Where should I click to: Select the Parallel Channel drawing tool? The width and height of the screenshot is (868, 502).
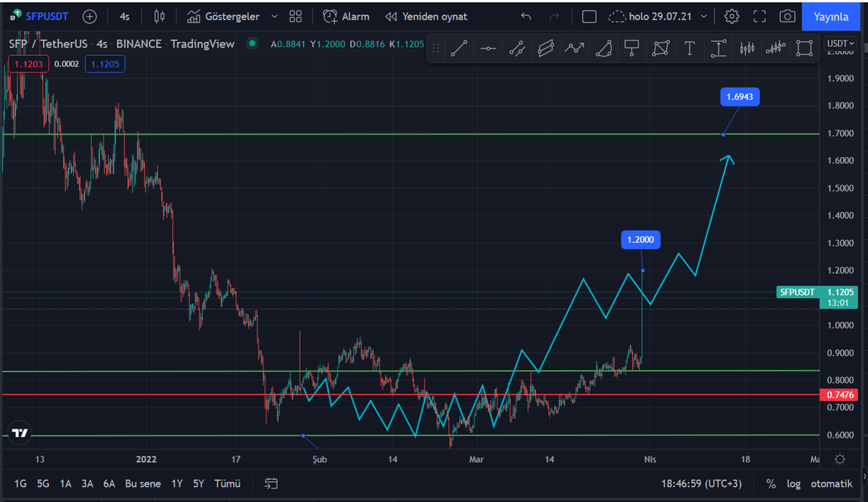coord(545,48)
